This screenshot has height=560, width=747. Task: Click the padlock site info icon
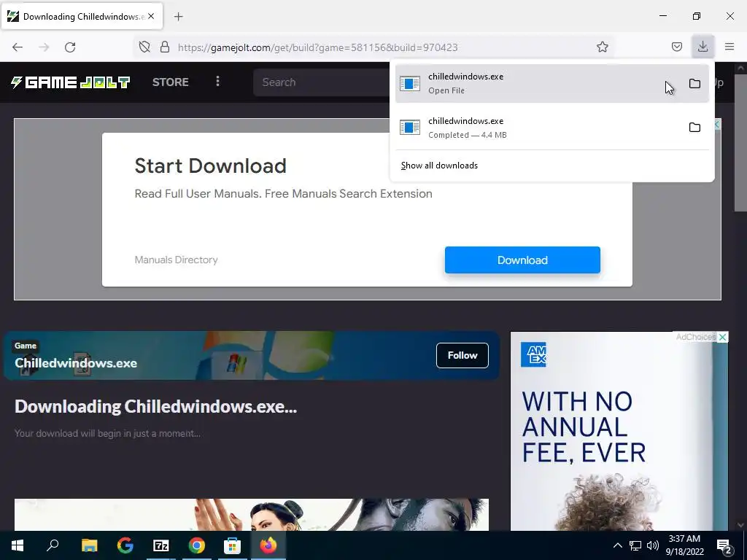[165, 47]
